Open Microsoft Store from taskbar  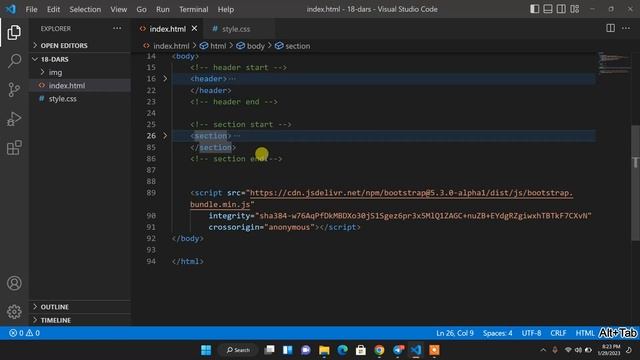point(361,350)
